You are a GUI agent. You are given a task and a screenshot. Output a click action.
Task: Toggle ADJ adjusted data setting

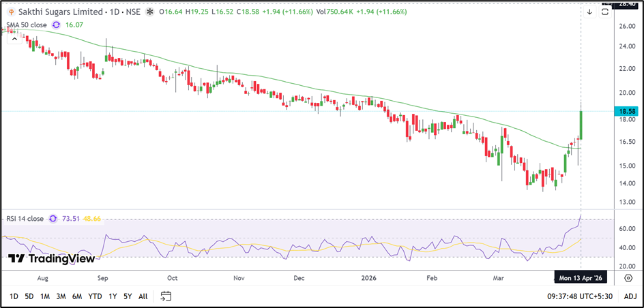(x=630, y=296)
